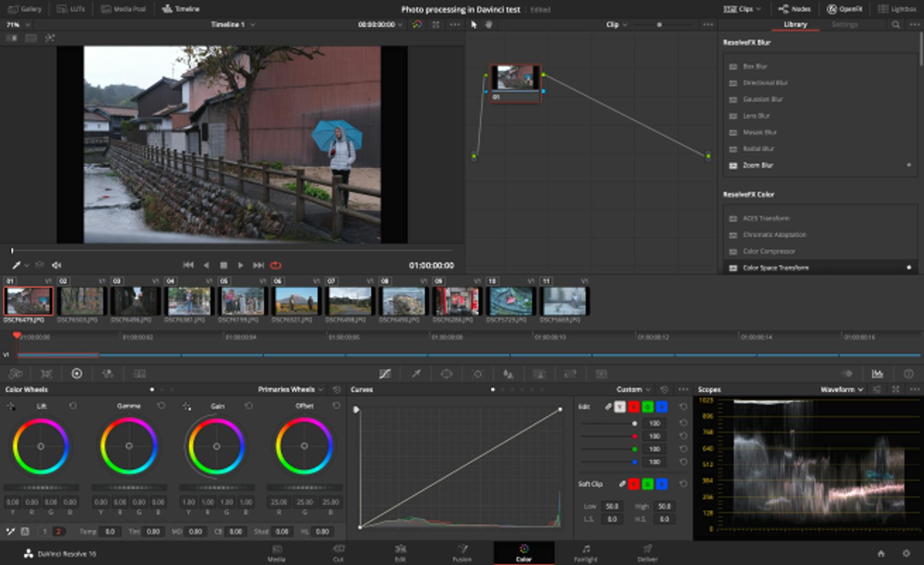Enable the Soft Clip blue channel
924x565 pixels.
(662, 484)
